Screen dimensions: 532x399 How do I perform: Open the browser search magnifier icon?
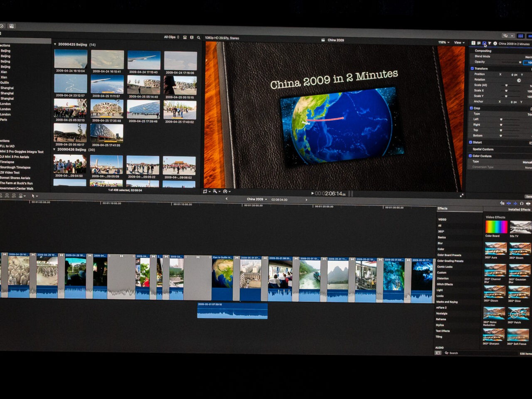pos(199,37)
